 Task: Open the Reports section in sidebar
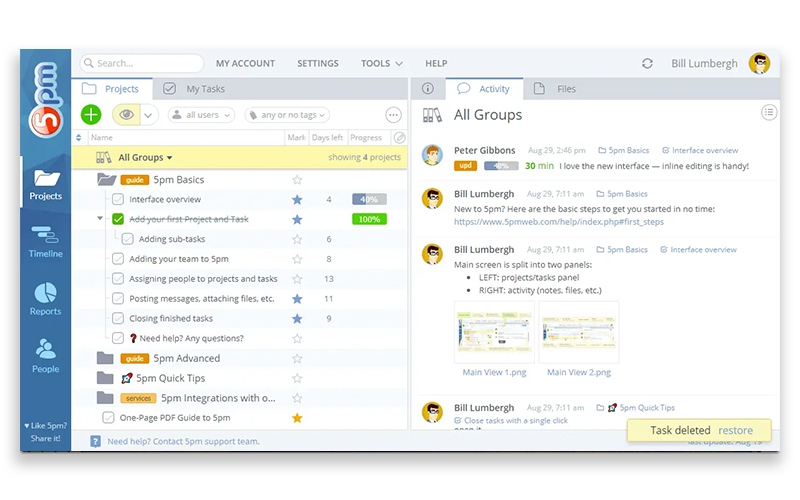(x=45, y=298)
